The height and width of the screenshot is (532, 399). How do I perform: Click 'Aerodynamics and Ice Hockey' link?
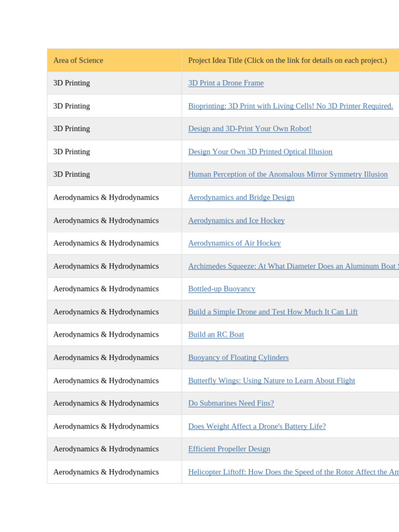236,220
